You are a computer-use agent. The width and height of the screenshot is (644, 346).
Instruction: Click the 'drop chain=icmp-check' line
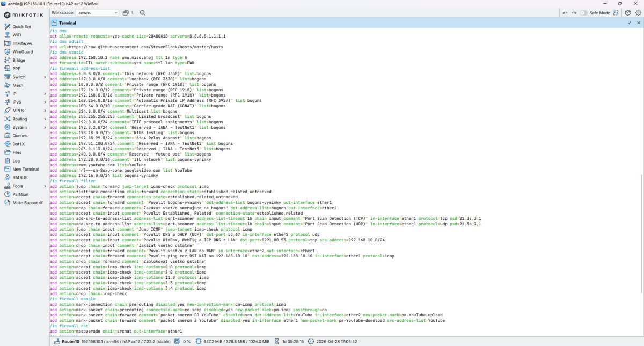pyautogui.click(x=88, y=293)
